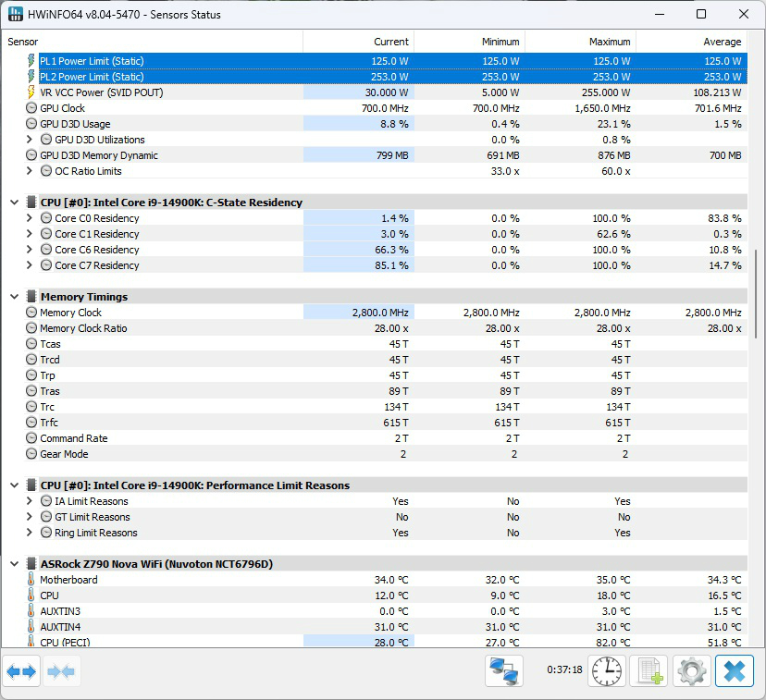The height and width of the screenshot is (700, 766).
Task: Close sensors with the blue X button
Action: point(734,670)
